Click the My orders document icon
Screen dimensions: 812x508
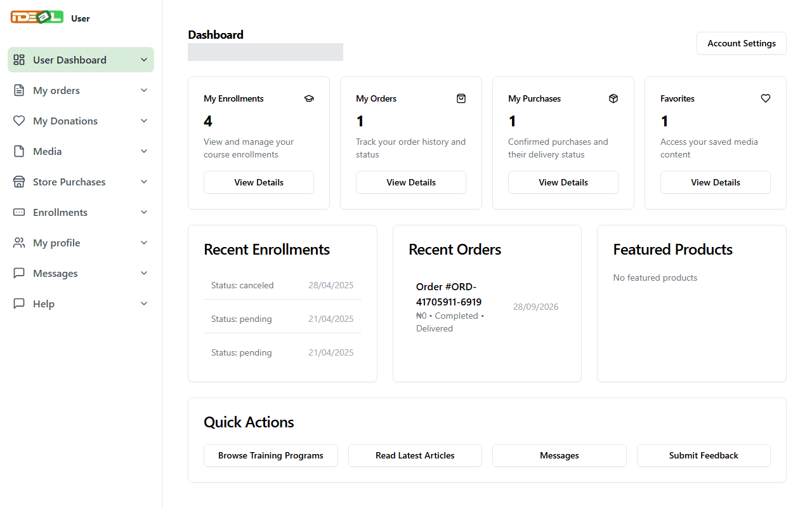click(x=19, y=90)
